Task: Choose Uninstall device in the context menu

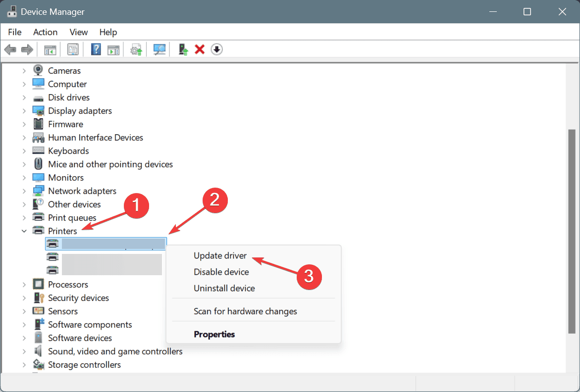Action: pyautogui.click(x=224, y=288)
